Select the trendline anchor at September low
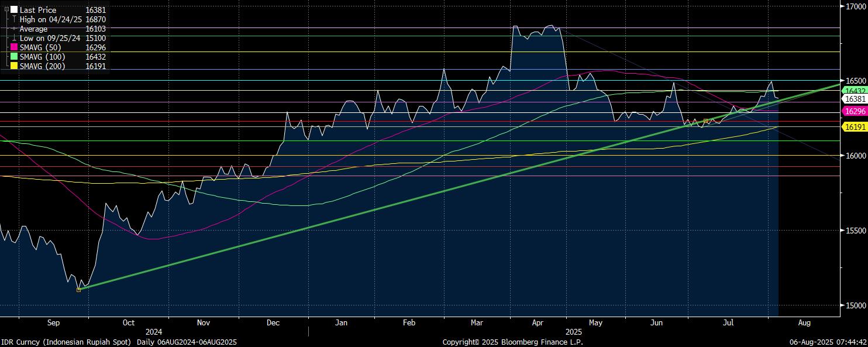Image resolution: width=868 pixels, height=347 pixels. click(79, 290)
